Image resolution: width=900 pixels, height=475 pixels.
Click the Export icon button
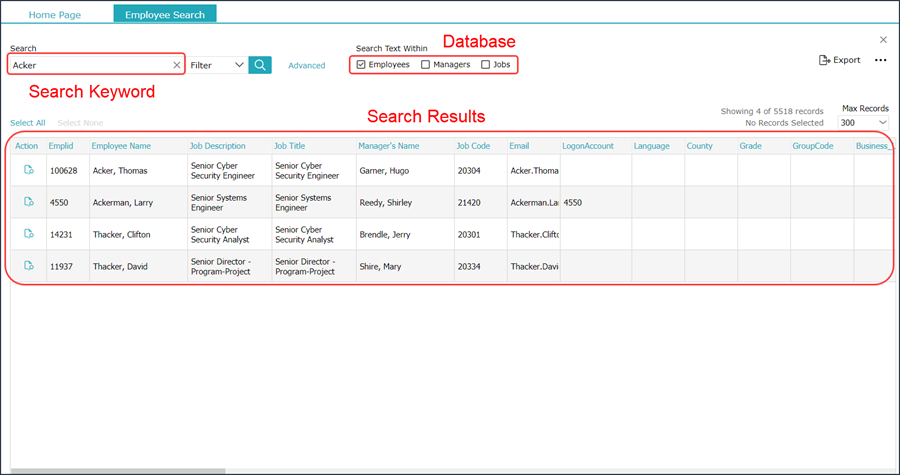(x=839, y=60)
